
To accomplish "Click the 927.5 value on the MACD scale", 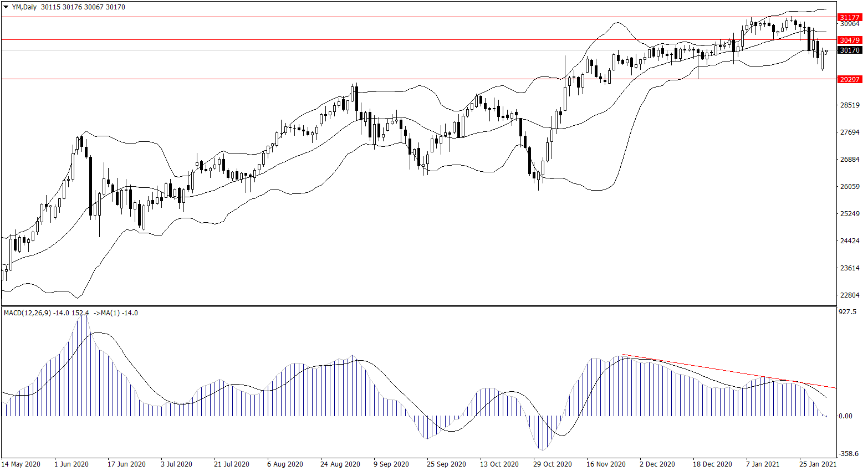I will point(848,312).
